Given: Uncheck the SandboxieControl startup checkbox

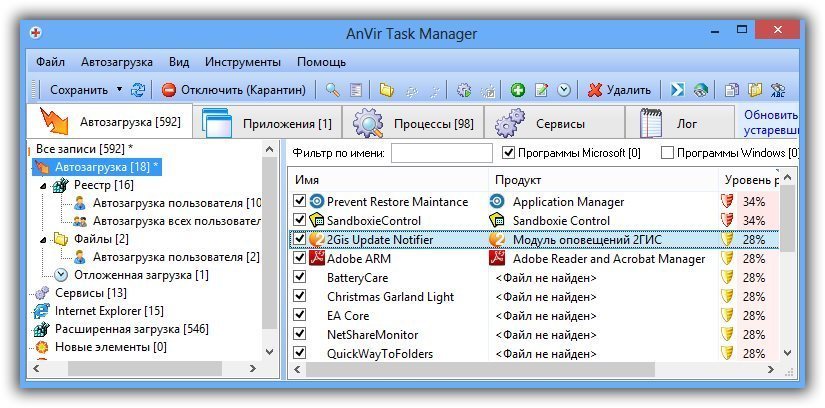Looking at the screenshot, I should coord(299,220).
